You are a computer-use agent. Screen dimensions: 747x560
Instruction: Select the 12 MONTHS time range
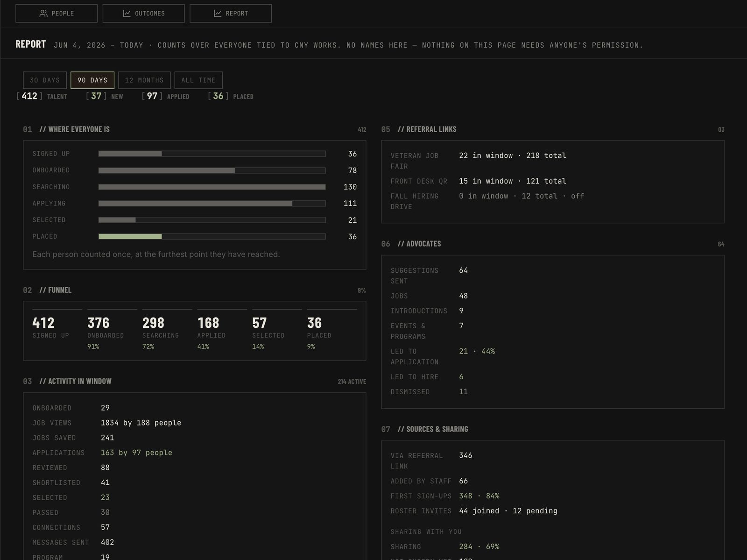[144, 80]
